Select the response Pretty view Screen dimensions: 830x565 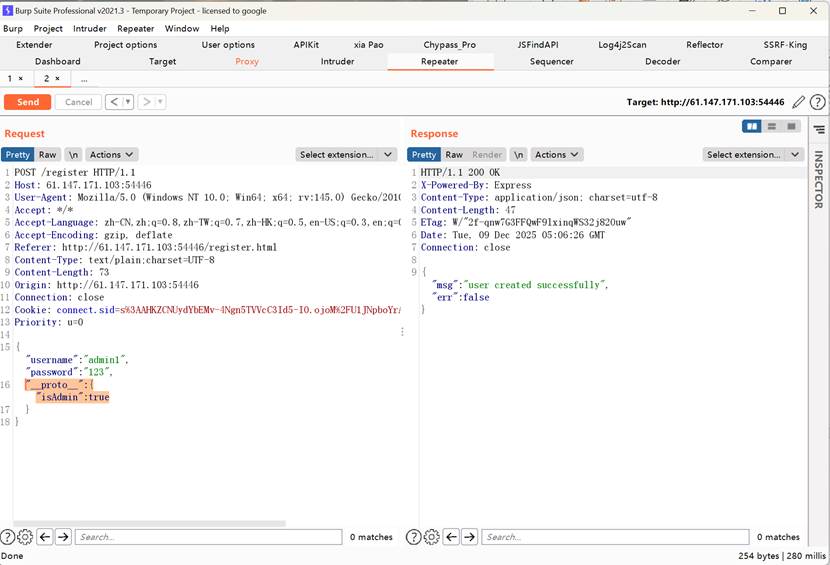pos(423,155)
